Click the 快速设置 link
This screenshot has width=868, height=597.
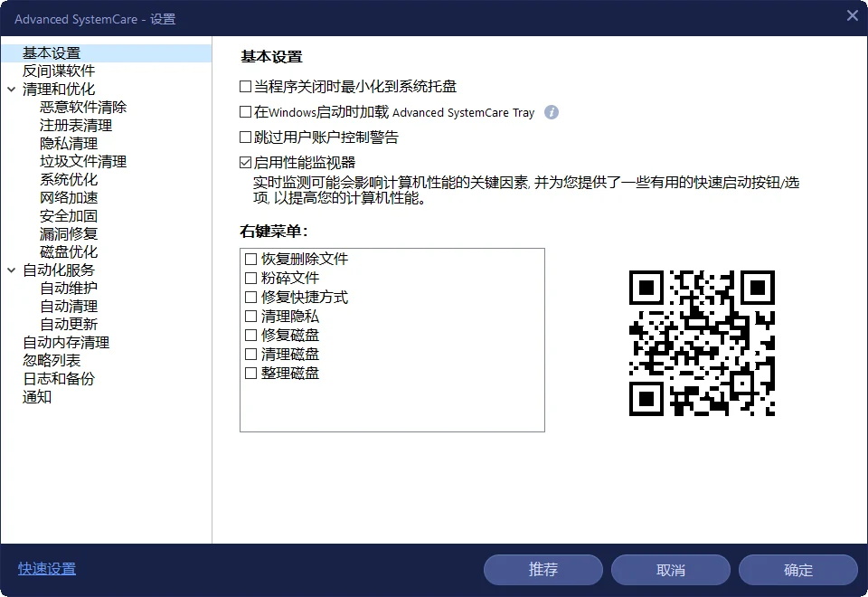47,569
